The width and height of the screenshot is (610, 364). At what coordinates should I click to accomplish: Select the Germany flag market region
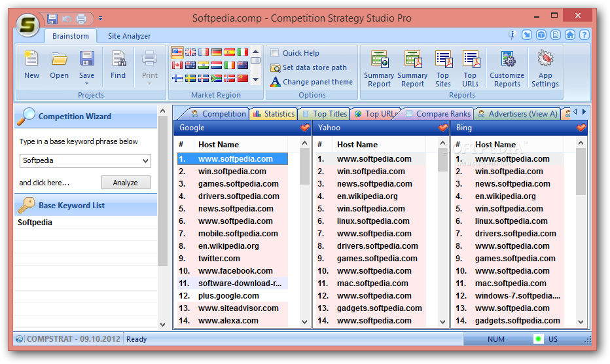pos(217,52)
